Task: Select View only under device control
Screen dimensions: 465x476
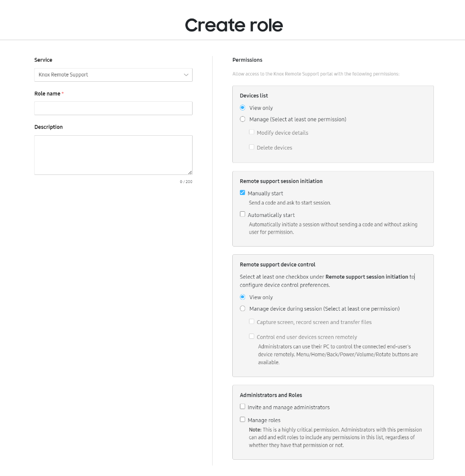Action: pyautogui.click(x=243, y=297)
